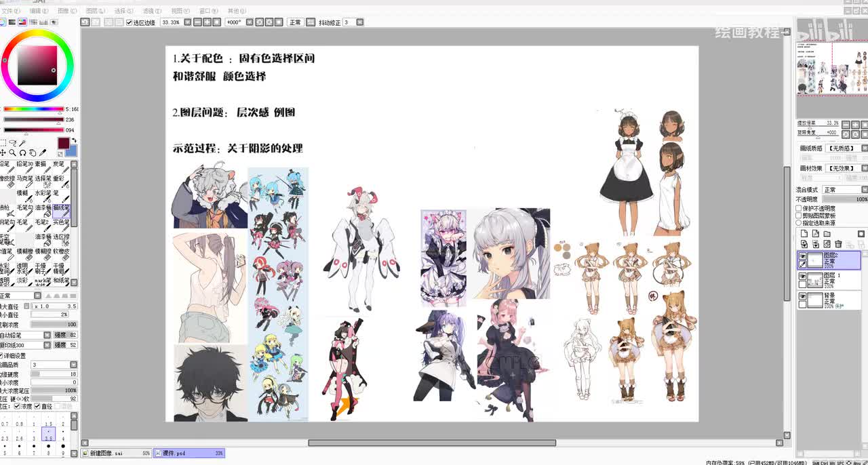Select the eyedropper tool

42,153
